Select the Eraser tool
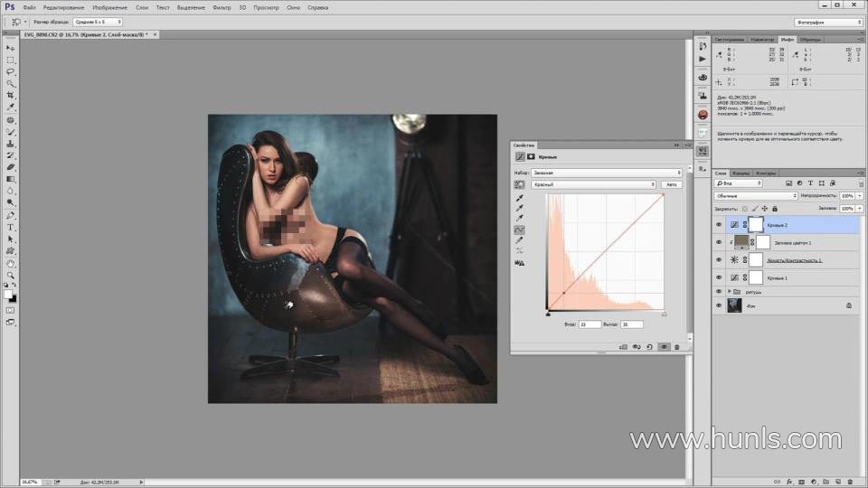Screen dimensions: 868x488 11,167
